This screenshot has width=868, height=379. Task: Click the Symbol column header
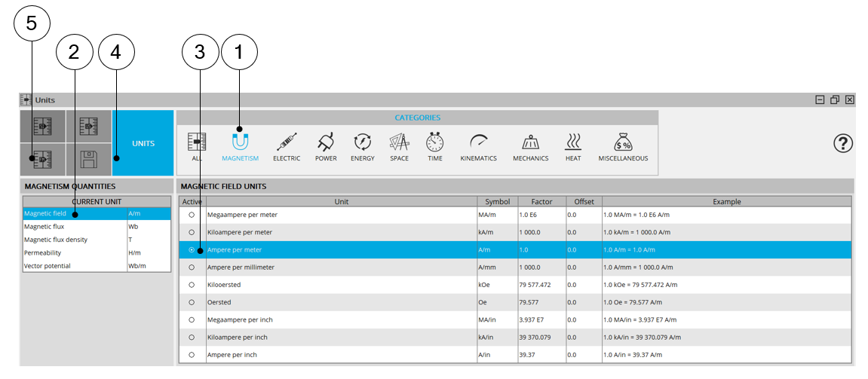[496, 201]
